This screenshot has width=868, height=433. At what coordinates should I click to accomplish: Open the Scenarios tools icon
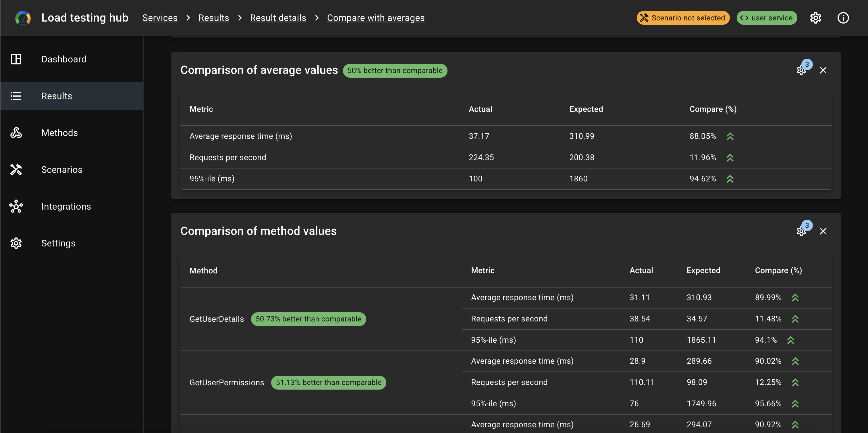pyautogui.click(x=16, y=169)
